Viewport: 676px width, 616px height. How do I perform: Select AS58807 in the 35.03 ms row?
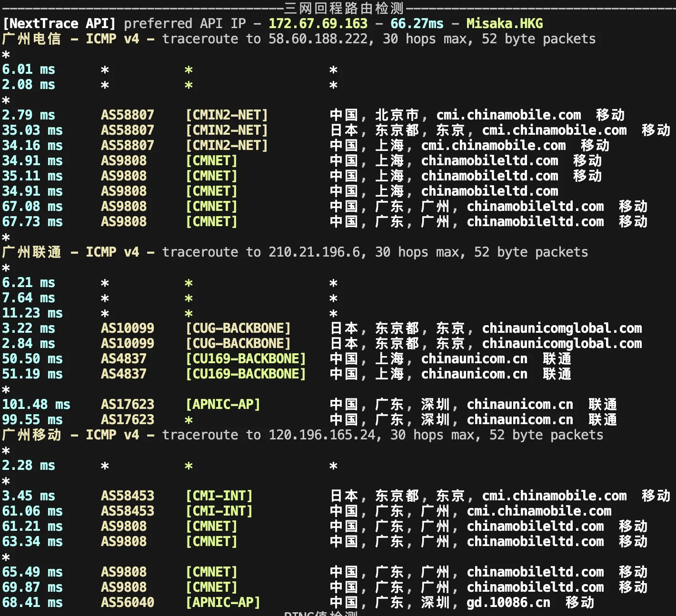coord(128,130)
